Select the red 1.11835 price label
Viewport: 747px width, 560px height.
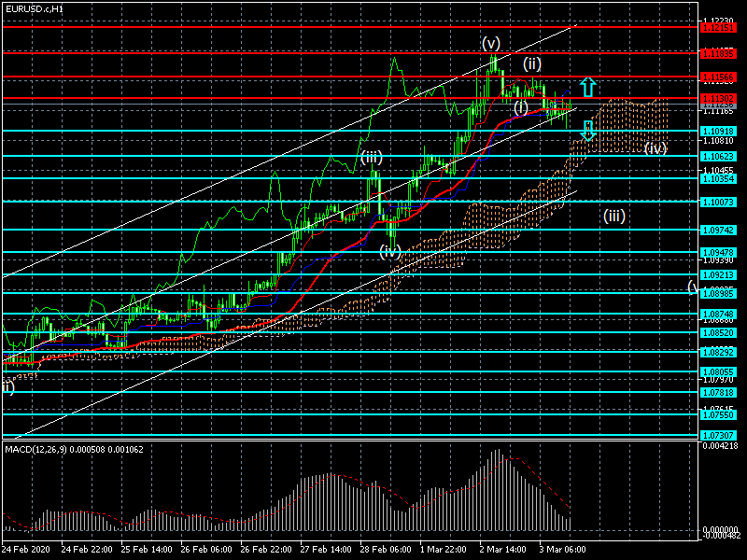(x=718, y=53)
